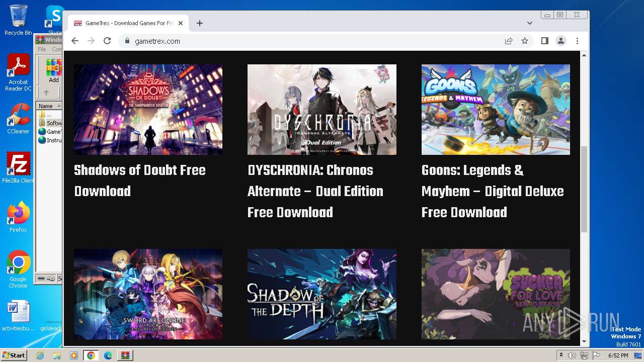Open Goons Digital Deluxe Free Download link
The width and height of the screenshot is (644, 362).
(x=493, y=191)
